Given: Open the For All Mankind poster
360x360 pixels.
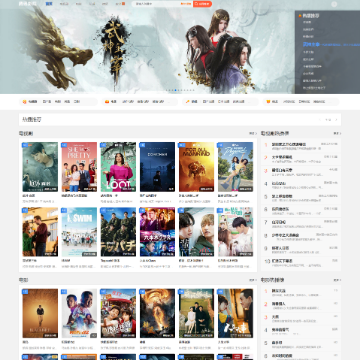Looking at the screenshot, I should 196,167.
